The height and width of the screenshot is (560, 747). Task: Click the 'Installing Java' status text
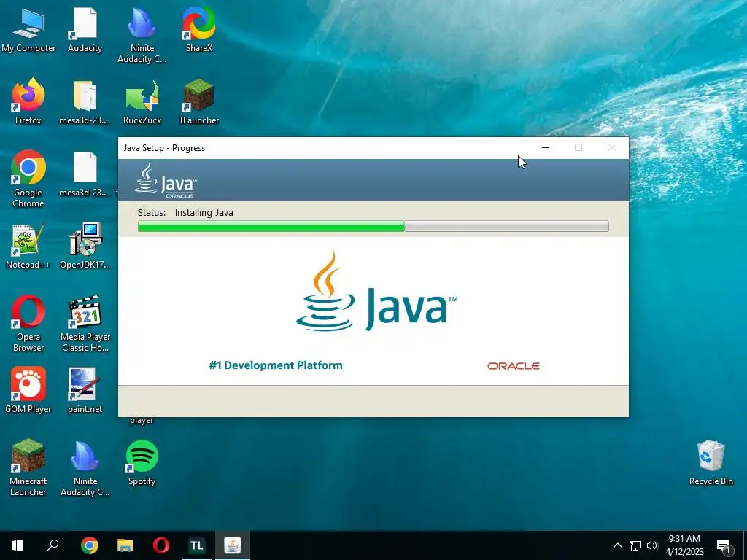(204, 213)
